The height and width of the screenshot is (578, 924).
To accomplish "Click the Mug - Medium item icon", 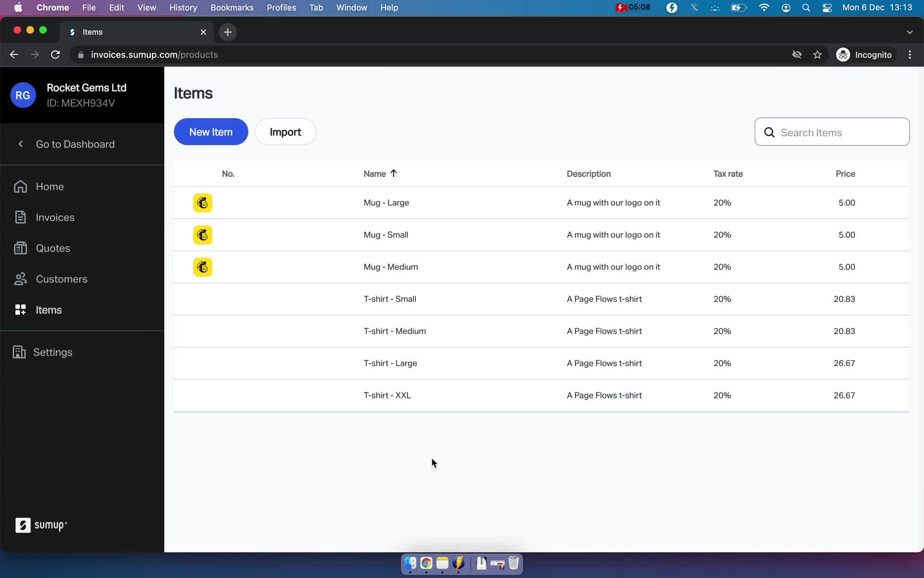I will [202, 266].
